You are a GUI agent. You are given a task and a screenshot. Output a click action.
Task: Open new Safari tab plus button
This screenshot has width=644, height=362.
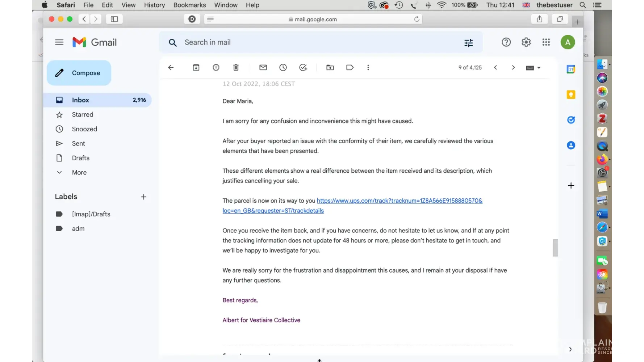pyautogui.click(x=577, y=22)
